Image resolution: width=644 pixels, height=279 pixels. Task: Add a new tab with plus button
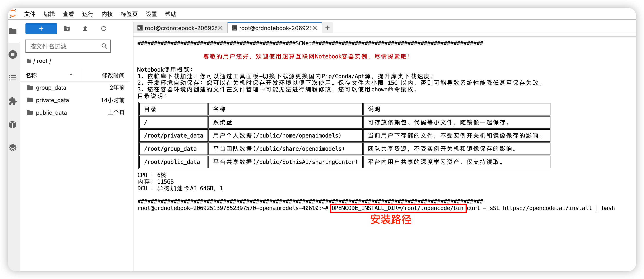(327, 28)
